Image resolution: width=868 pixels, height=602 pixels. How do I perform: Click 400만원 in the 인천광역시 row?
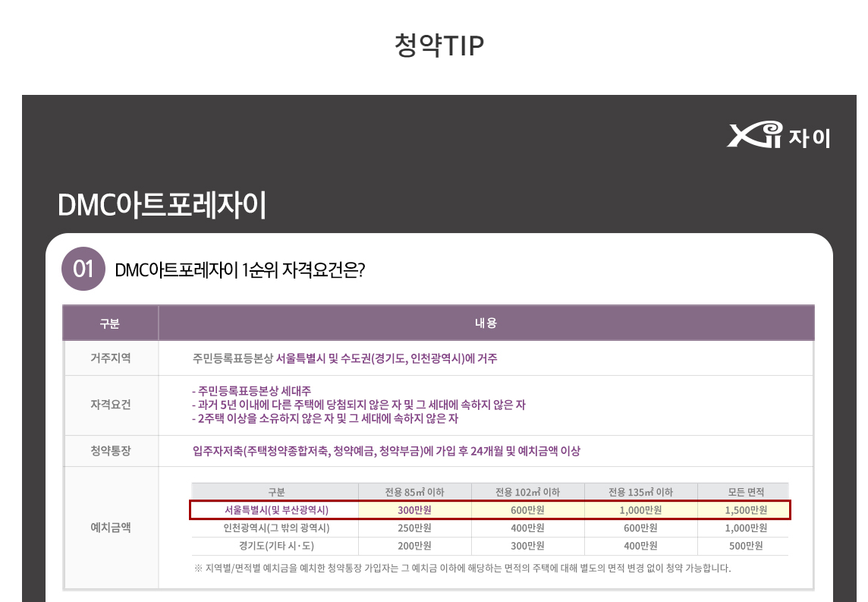[x=527, y=528]
